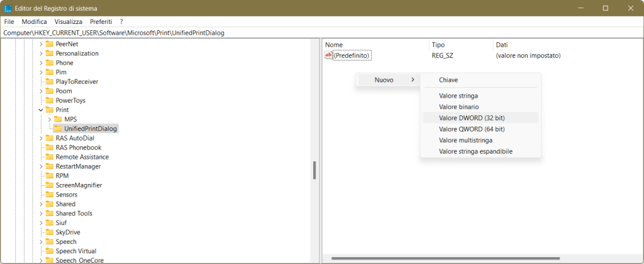Image resolution: width=644 pixels, height=264 pixels.
Task: Click the Registry Editor app icon in title bar
Action: point(8,8)
